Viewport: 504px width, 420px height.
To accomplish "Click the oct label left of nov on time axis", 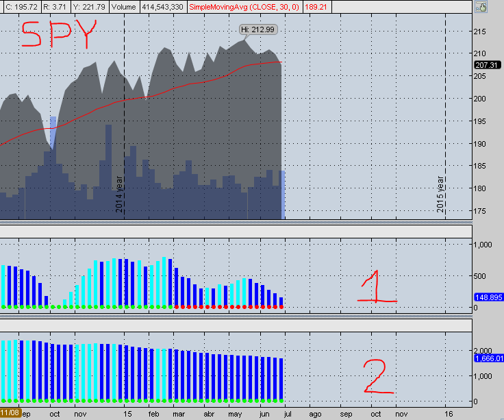I will coord(55,414).
